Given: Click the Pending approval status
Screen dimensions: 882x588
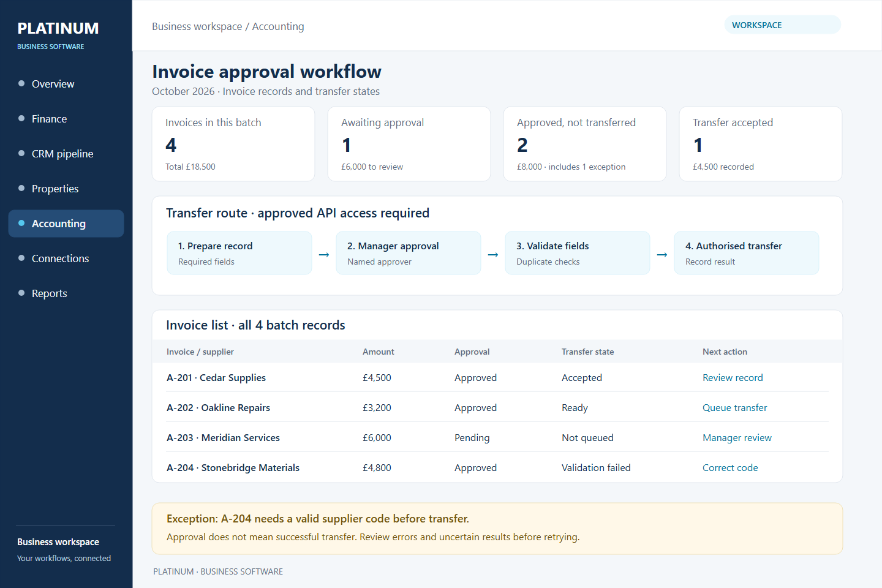Looking at the screenshot, I should (x=472, y=438).
